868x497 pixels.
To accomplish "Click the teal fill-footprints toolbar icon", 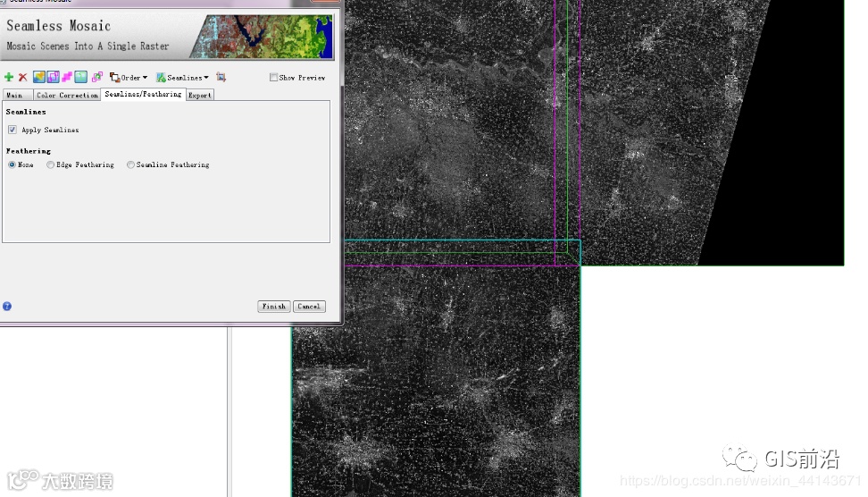I will pyautogui.click(x=81, y=77).
